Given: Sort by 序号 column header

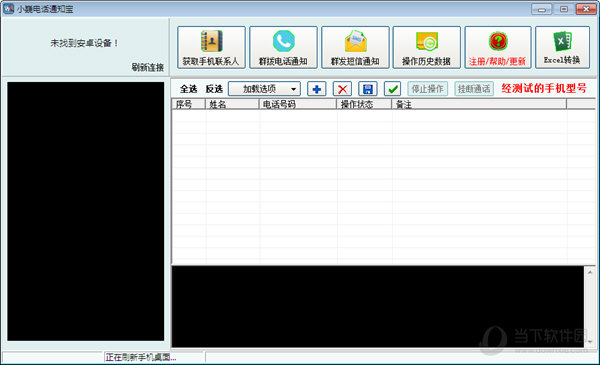Looking at the screenshot, I should (189, 104).
